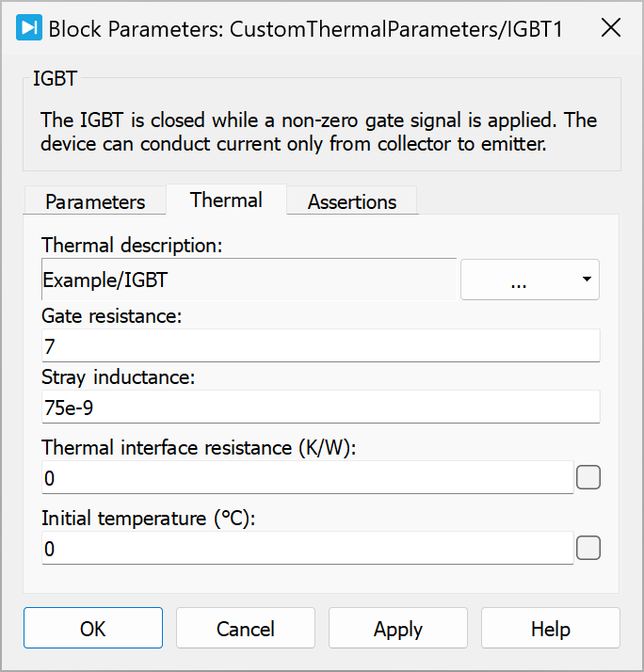
Task: Click the IGBT description text
Action: tap(318, 133)
